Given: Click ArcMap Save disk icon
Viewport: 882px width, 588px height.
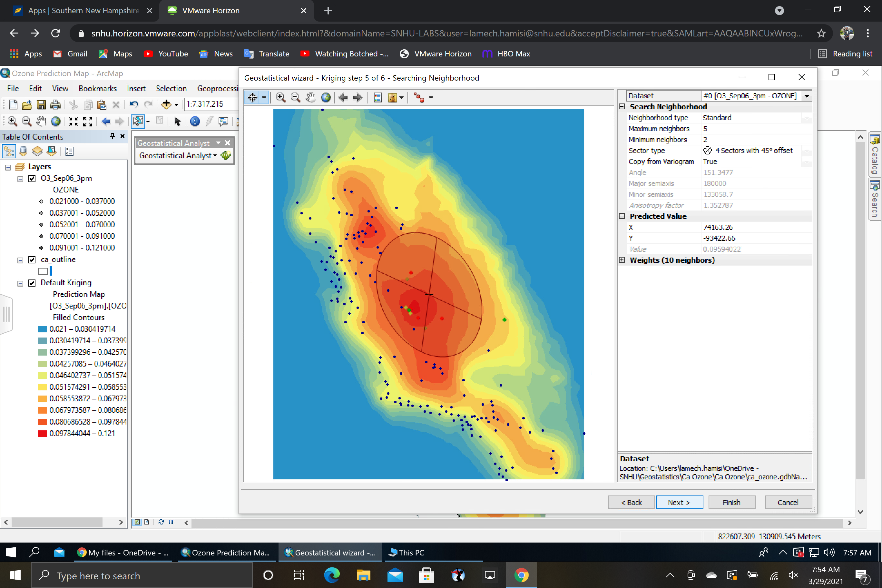Looking at the screenshot, I should click(x=41, y=105).
